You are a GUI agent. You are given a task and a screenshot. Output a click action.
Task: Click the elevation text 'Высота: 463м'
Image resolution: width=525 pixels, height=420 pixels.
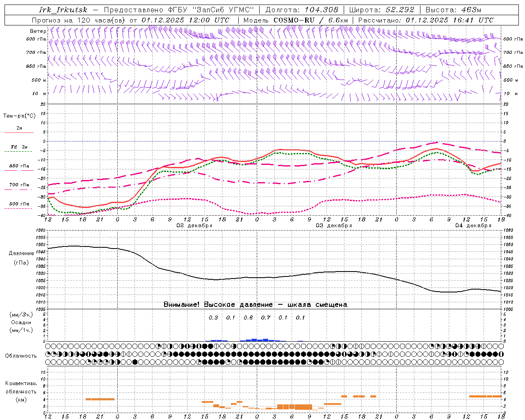pyautogui.click(x=453, y=10)
